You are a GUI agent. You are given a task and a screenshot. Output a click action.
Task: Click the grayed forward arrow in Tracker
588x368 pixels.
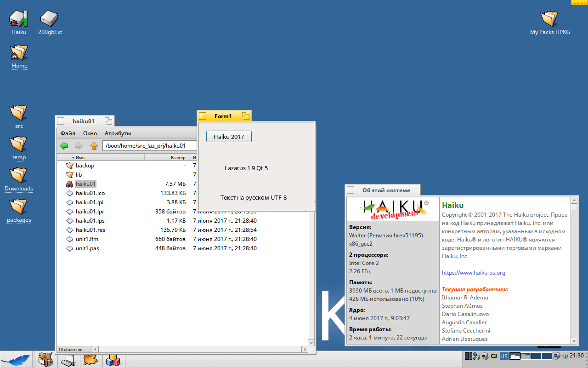(x=79, y=146)
